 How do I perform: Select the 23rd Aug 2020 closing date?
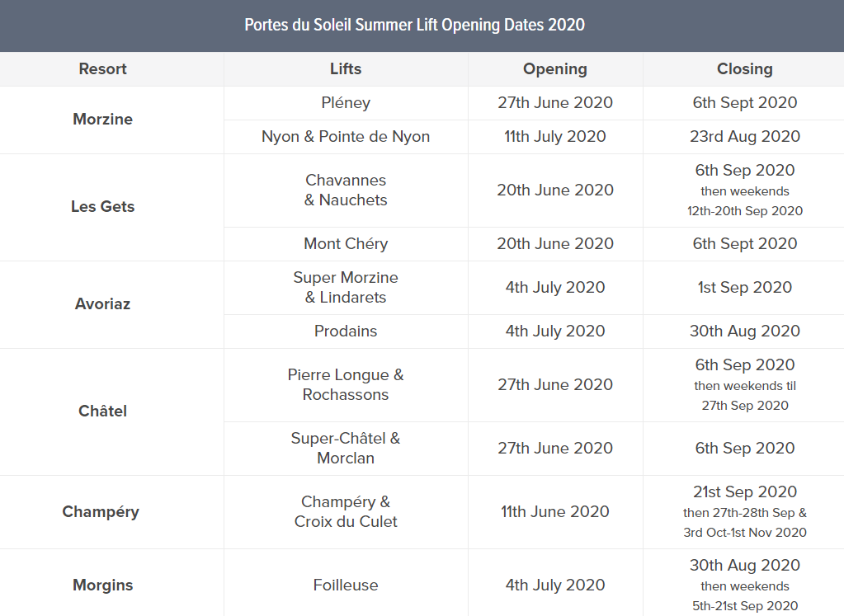click(744, 137)
